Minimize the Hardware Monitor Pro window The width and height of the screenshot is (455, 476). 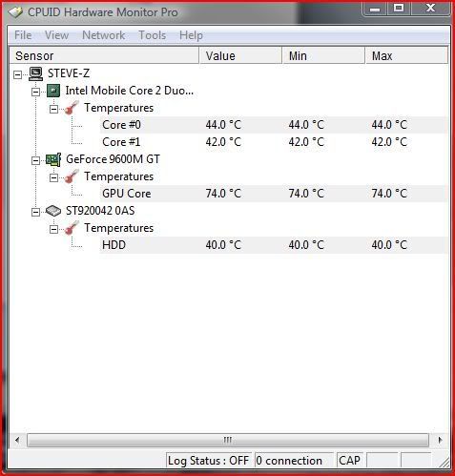tap(375, 9)
